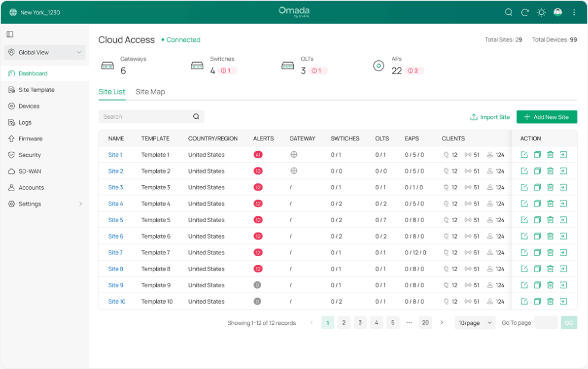Launch Site 7 using enter icon
This screenshot has width=588, height=369.
564,253
